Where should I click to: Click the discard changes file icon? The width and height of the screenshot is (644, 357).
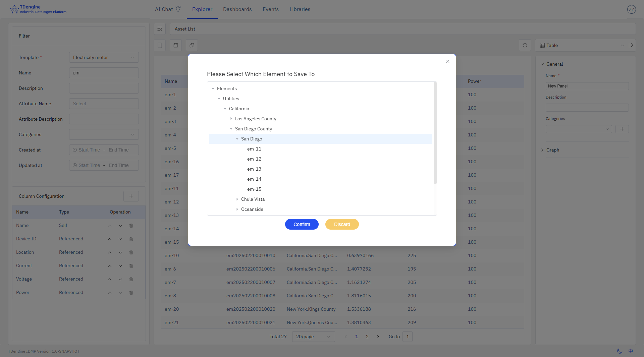coord(192,45)
